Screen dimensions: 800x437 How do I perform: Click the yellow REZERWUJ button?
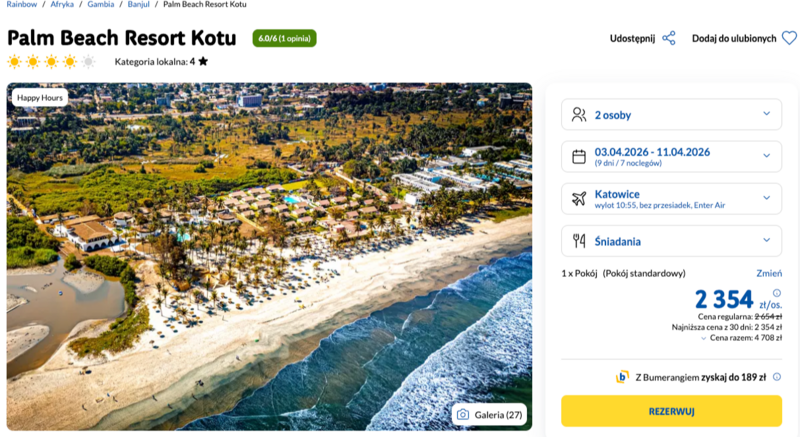tap(671, 411)
